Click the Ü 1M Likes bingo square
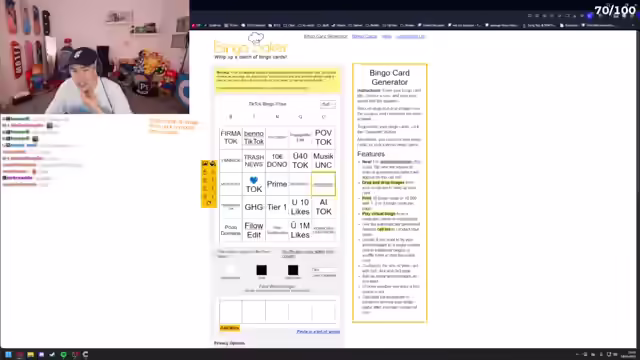The image size is (640, 360). [x=300, y=230]
